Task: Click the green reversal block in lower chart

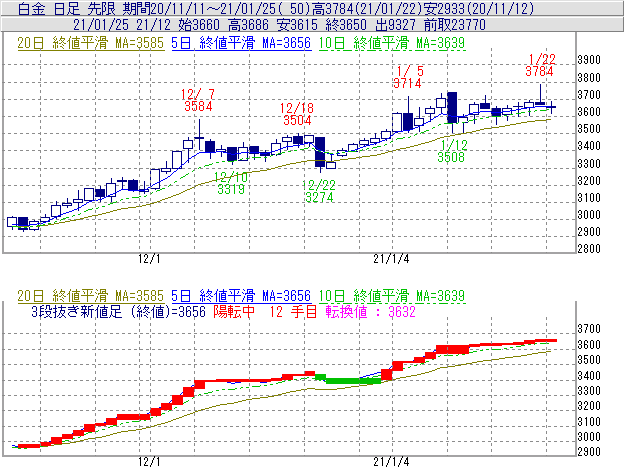Action: 349,380
